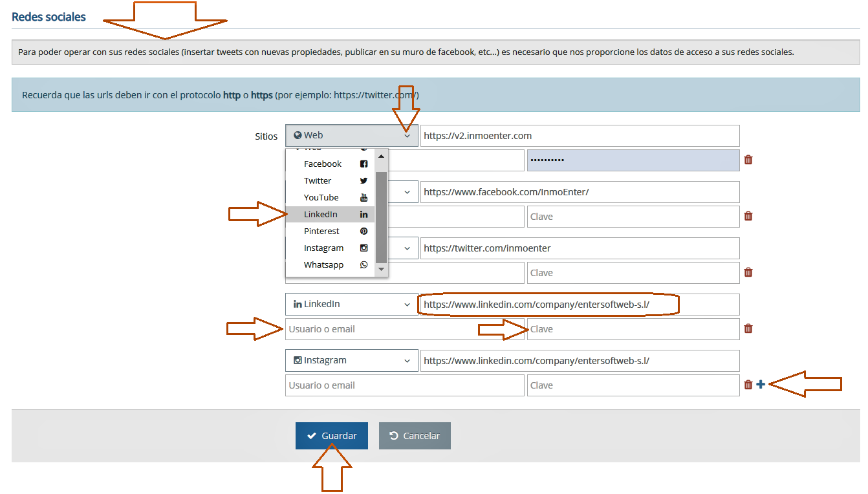
Task: Select Twitter in the dropdown list
Action: (x=330, y=180)
